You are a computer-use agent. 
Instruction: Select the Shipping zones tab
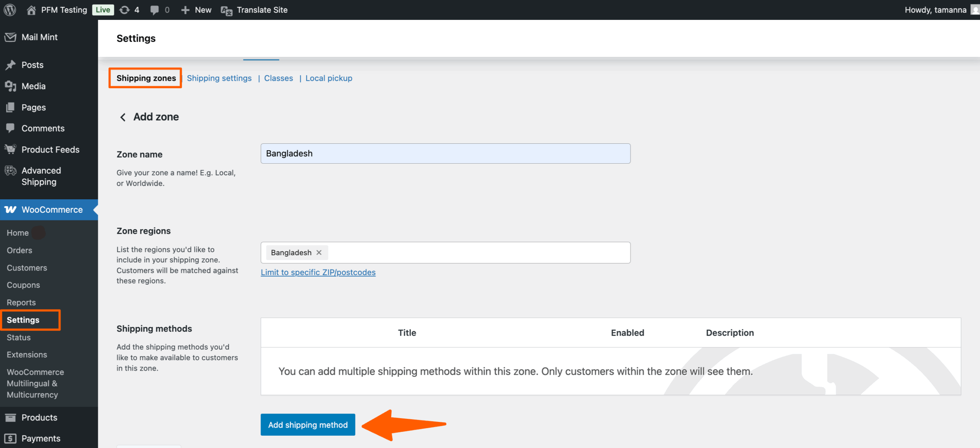(146, 78)
